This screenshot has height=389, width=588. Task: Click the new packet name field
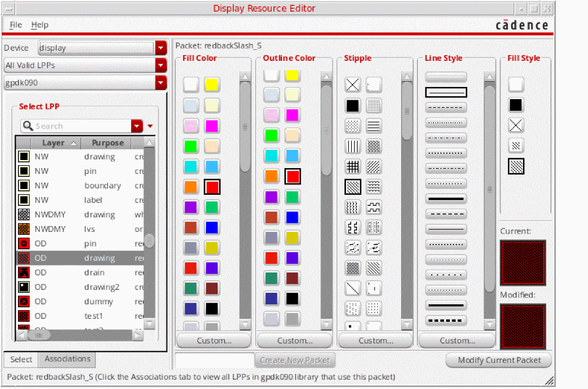click(x=215, y=360)
